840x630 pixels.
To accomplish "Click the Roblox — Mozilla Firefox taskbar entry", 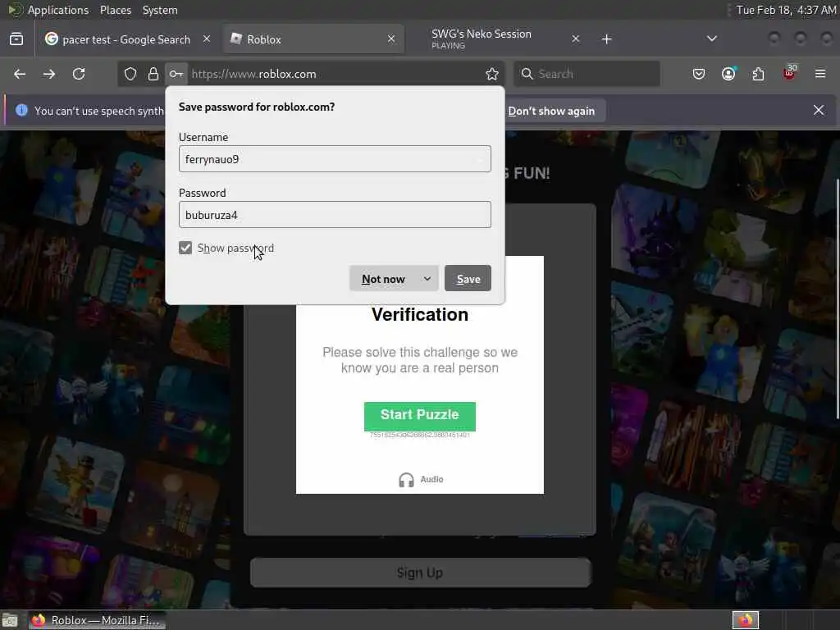I will pos(97,620).
